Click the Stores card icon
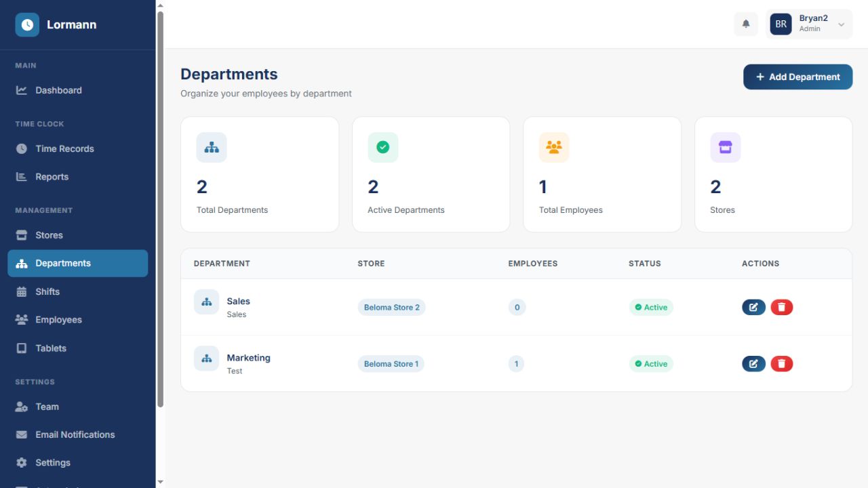The image size is (868, 488). point(725,147)
